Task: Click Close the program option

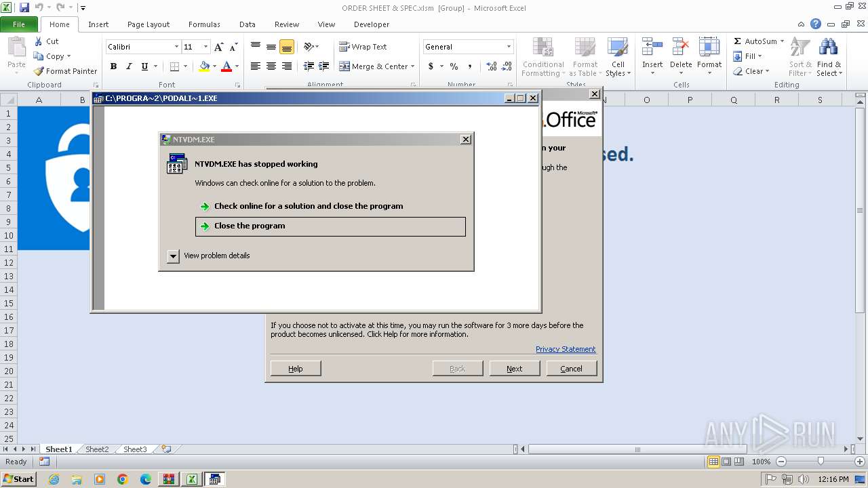Action: pyautogui.click(x=330, y=226)
